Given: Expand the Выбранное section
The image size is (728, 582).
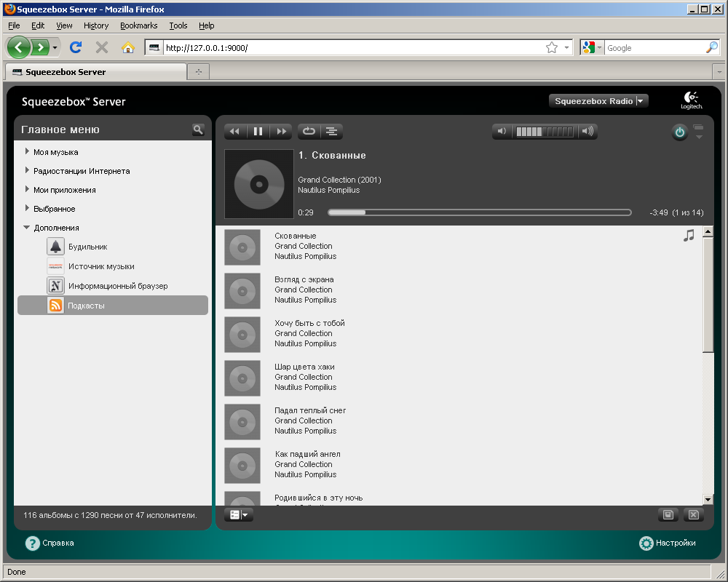Looking at the screenshot, I should tap(27, 208).
